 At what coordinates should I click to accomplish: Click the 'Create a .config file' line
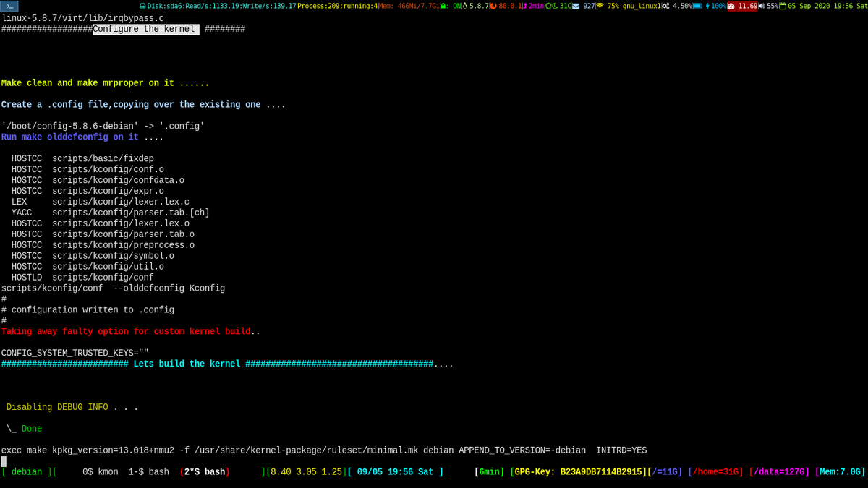click(x=143, y=105)
